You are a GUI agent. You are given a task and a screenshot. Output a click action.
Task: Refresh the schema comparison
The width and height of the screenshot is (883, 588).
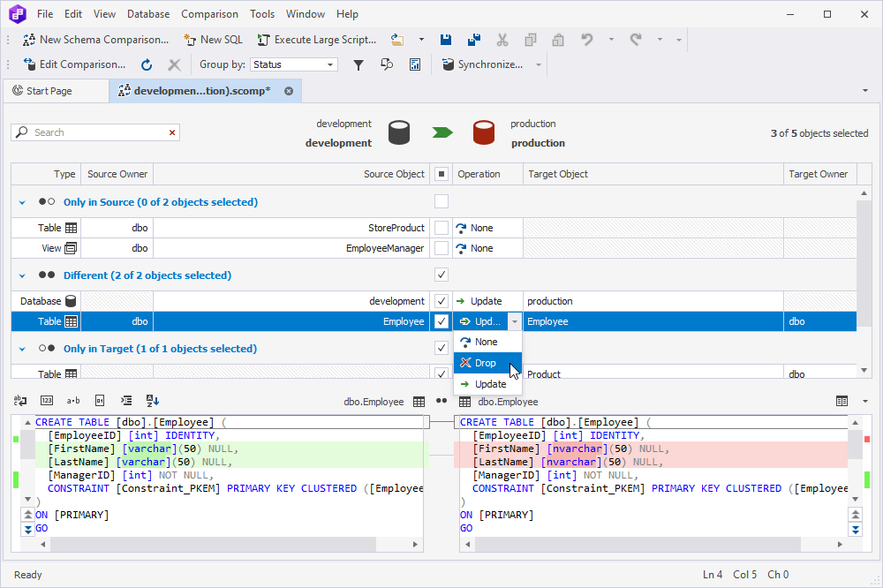coord(147,64)
